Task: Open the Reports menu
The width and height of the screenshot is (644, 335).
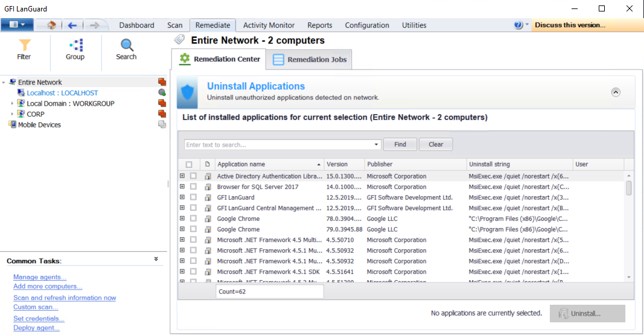Action: pos(319,25)
